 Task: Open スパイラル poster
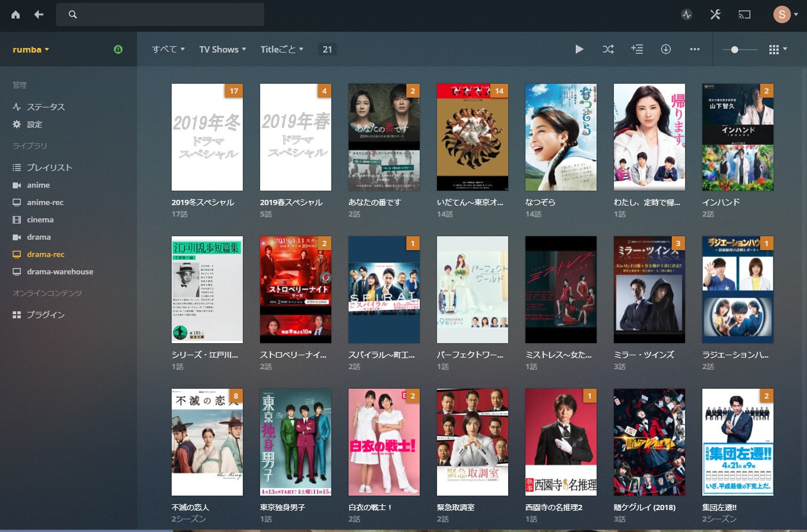(384, 289)
